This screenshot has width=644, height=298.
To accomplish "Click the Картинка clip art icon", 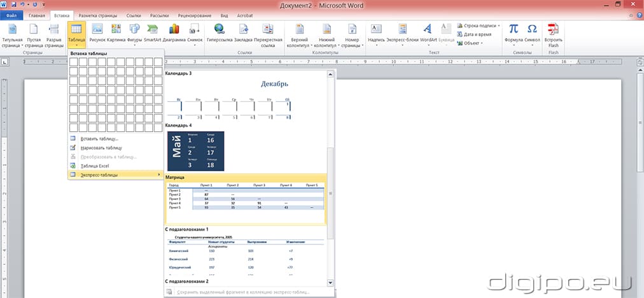I will [x=116, y=30].
